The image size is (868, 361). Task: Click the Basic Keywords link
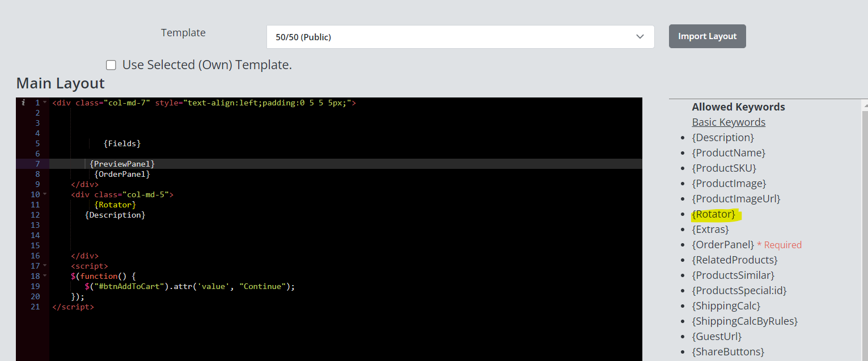(729, 122)
